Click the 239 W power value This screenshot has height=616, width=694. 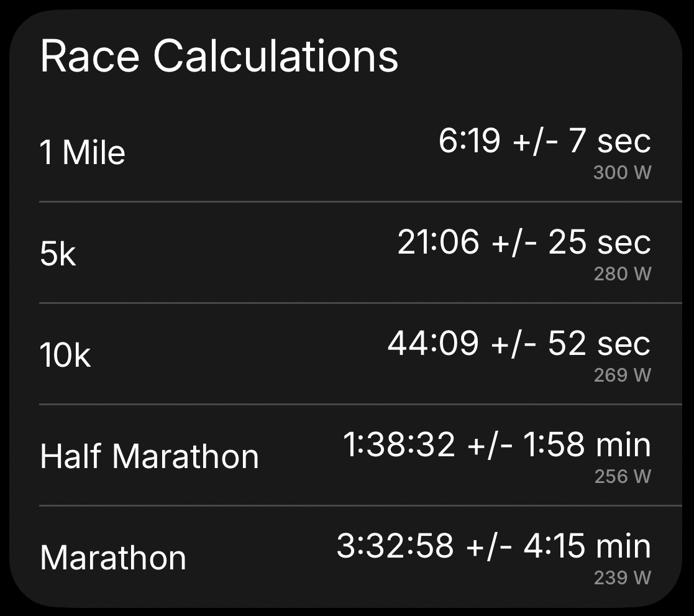click(x=622, y=578)
